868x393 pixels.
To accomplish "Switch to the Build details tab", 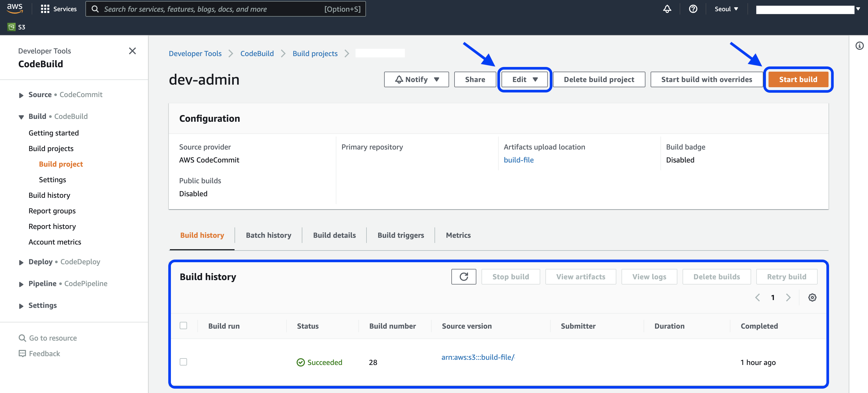I will (334, 235).
